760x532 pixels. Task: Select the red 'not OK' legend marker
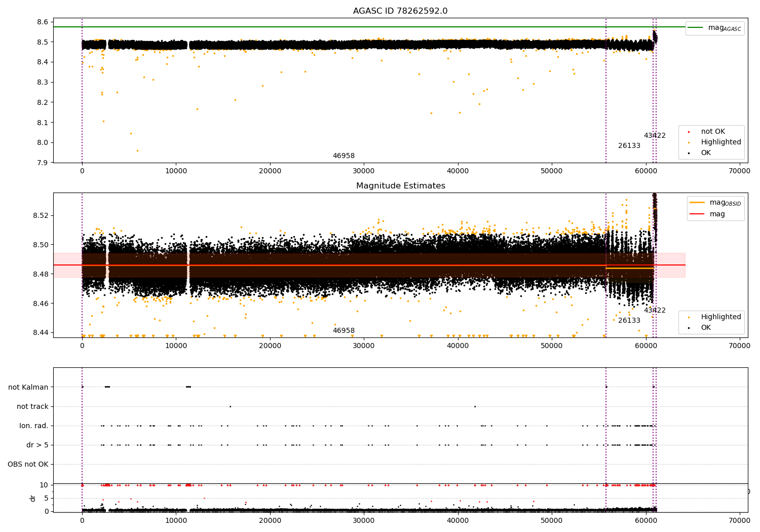[689, 132]
